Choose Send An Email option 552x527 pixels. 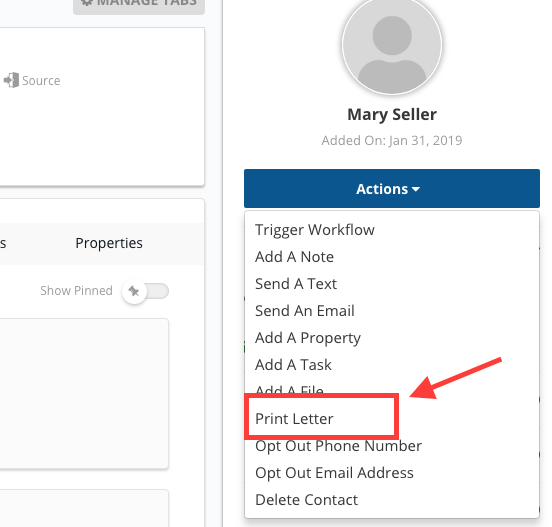pyautogui.click(x=305, y=311)
